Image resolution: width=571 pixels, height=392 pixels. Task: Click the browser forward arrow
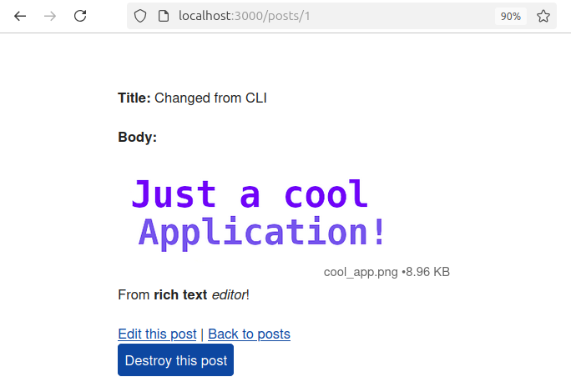click(50, 16)
